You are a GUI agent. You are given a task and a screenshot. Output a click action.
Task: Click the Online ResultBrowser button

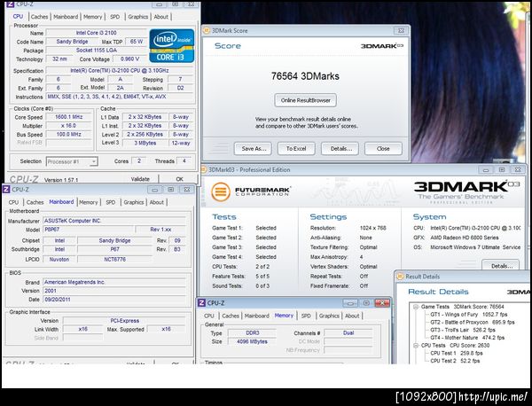coord(305,100)
